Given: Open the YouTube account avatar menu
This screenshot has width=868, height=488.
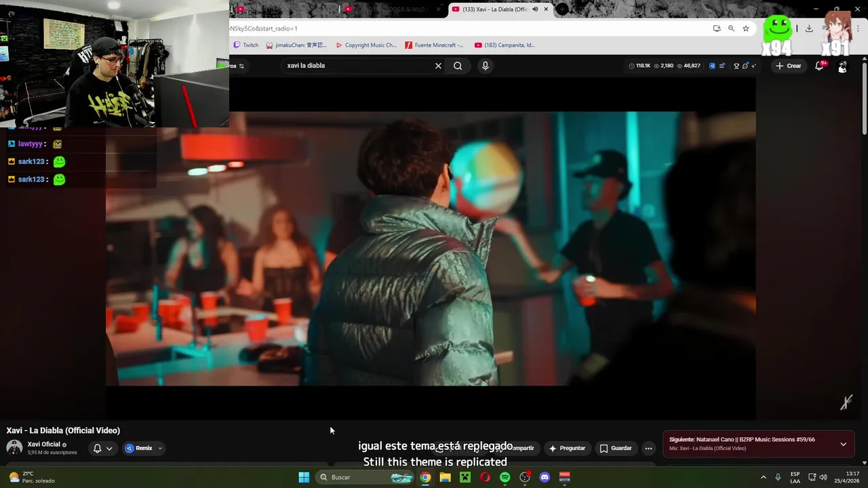Looking at the screenshot, I should (842, 66).
